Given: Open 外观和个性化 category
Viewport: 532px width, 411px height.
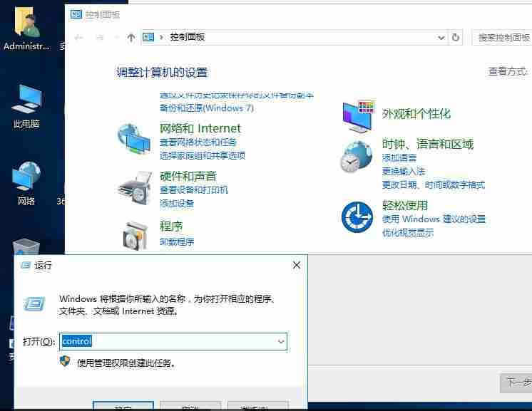Looking at the screenshot, I should [416, 114].
